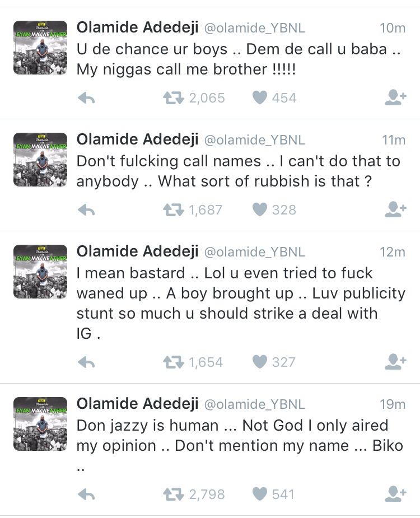Like the tweet with 327 likes

click(x=259, y=362)
